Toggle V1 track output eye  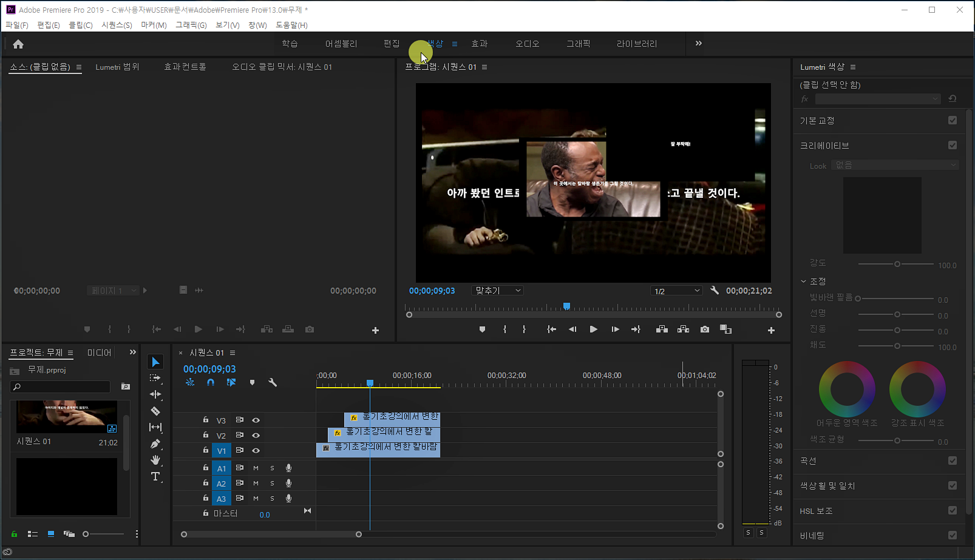(256, 450)
